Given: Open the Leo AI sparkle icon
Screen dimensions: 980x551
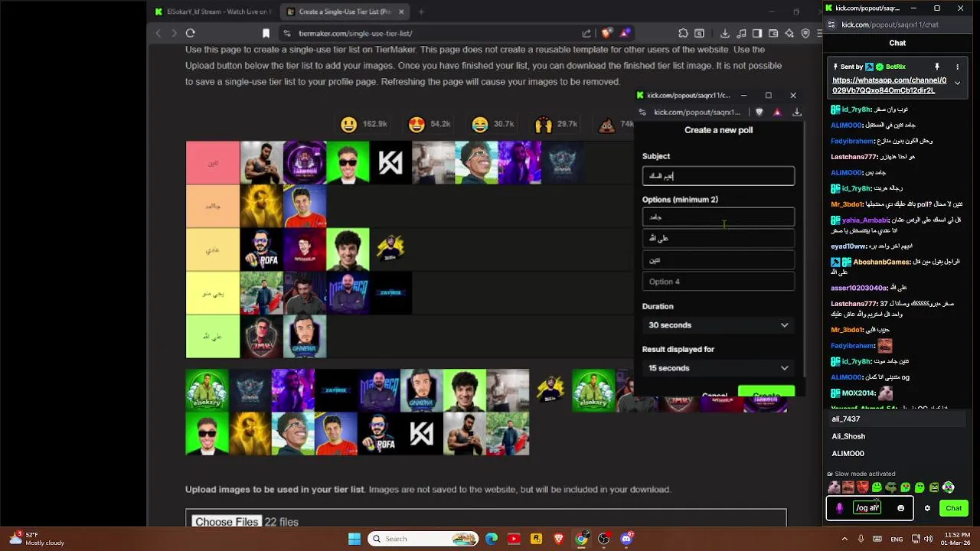Looking at the screenshot, I should [789, 33].
